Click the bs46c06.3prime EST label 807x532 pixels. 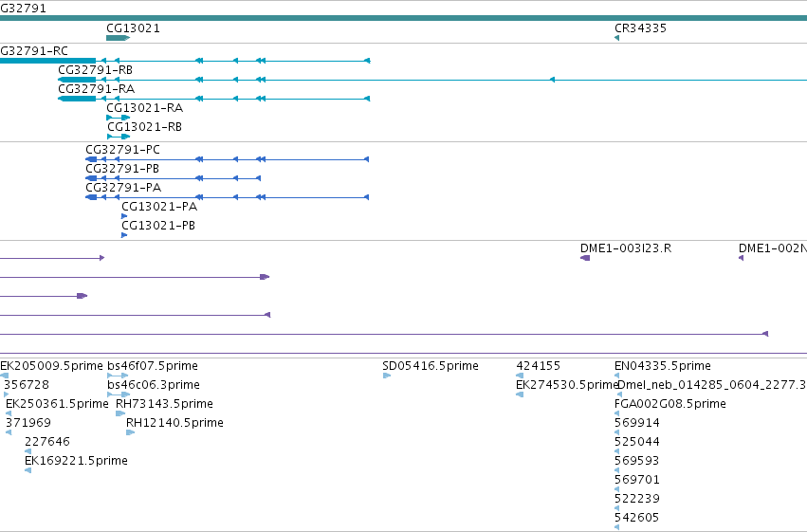[154, 385]
